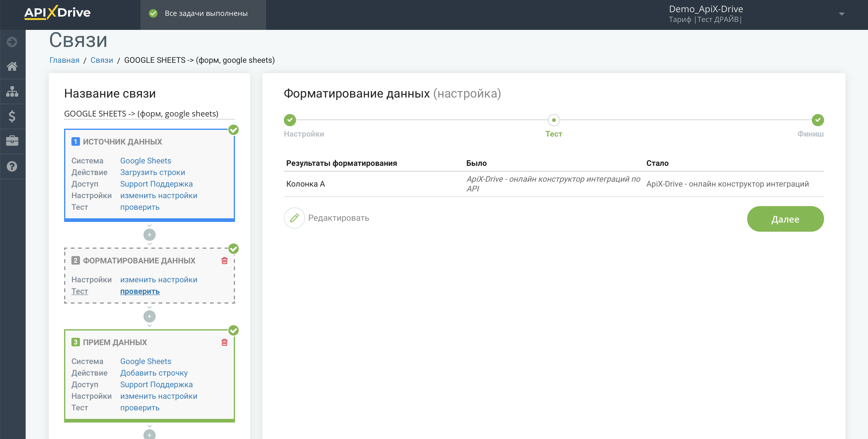
Task: Add step after ФОРМАТИРОВАНИЕ ДАННЫХ block with plus
Action: (x=149, y=316)
